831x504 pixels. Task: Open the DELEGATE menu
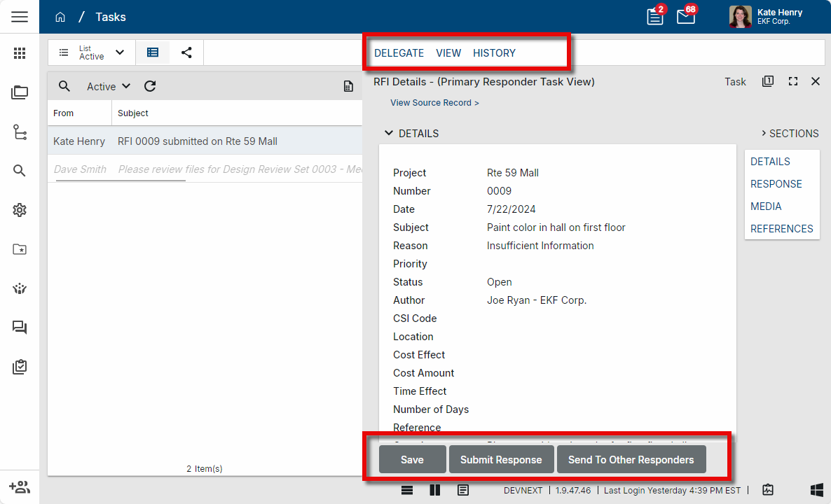click(x=399, y=53)
